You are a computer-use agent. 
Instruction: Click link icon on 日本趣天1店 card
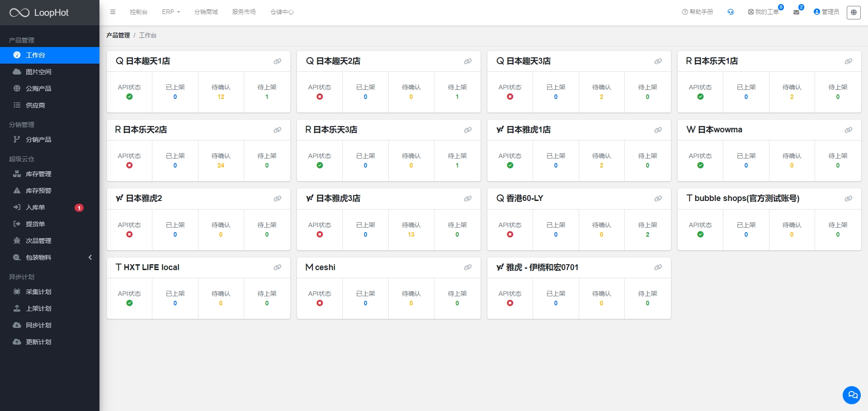(x=277, y=61)
